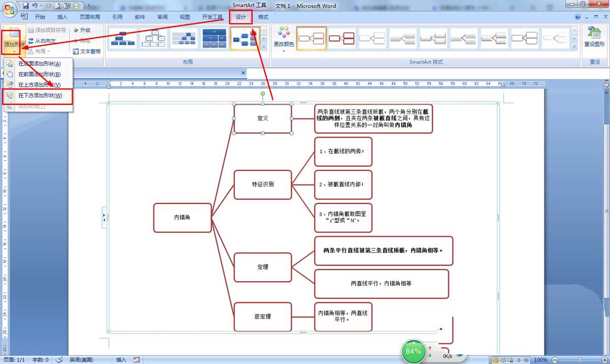Select the fifth SmartArt style thumbnail
The height and width of the screenshot is (364, 610).
[434, 38]
